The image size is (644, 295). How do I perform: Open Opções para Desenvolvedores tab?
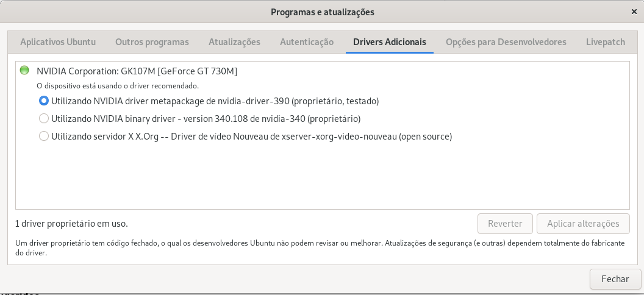coord(506,42)
